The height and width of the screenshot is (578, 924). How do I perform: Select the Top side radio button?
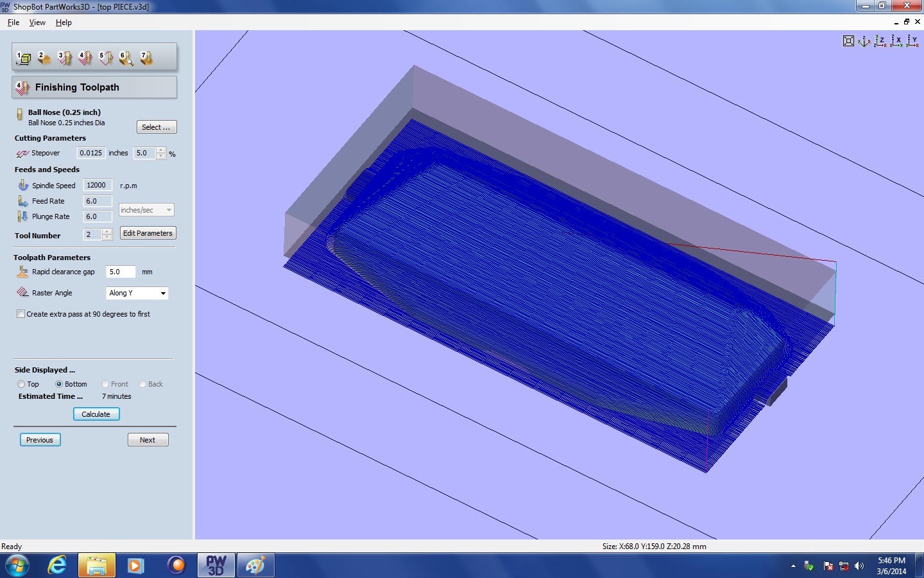(21, 384)
